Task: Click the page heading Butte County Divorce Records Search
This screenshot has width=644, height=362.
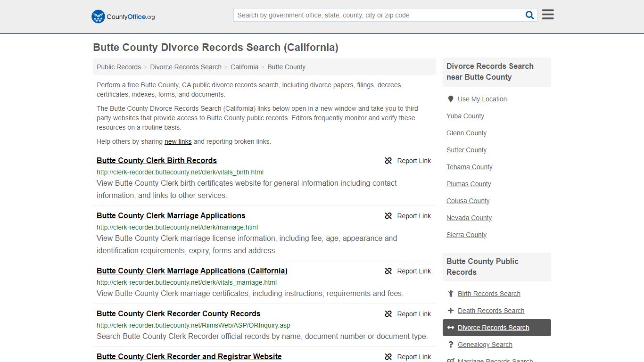Action: pos(215,48)
